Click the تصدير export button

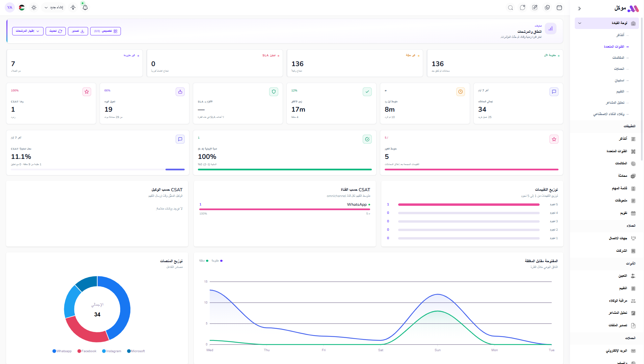pos(78,31)
